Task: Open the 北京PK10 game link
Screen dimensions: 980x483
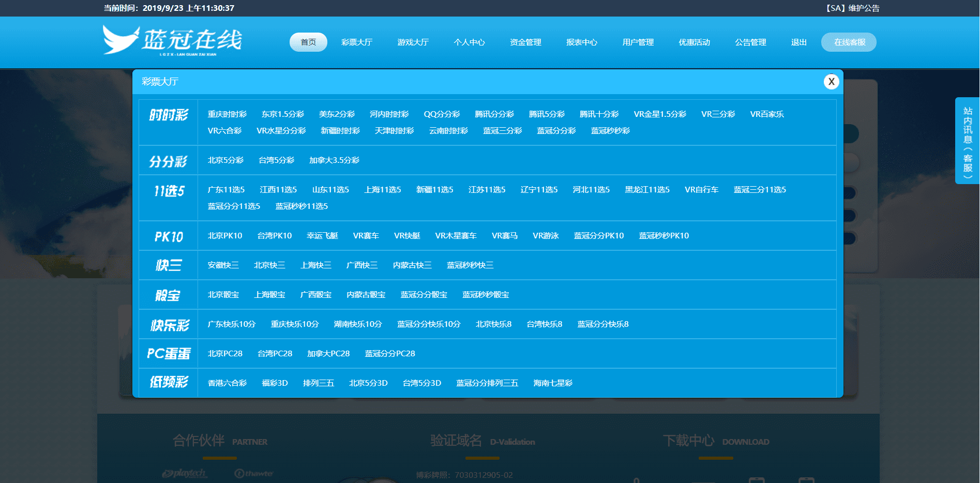Action: tap(225, 236)
